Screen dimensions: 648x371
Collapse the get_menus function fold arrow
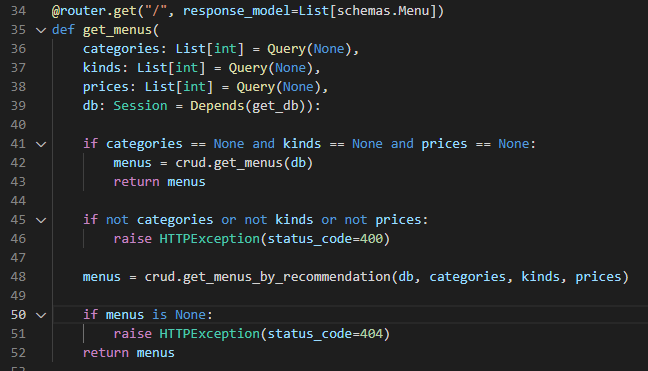pyautogui.click(x=41, y=30)
